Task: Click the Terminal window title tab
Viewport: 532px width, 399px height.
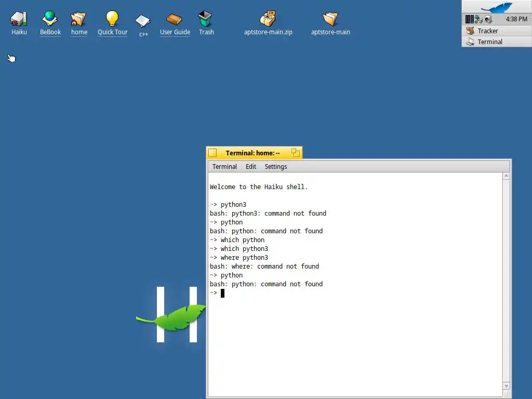Action: point(253,153)
